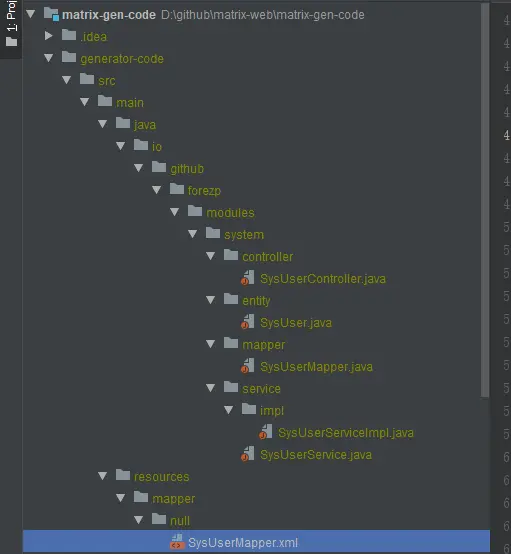
Task: Select SysUserServiceImpl.java in the tree
Action: tap(346, 433)
